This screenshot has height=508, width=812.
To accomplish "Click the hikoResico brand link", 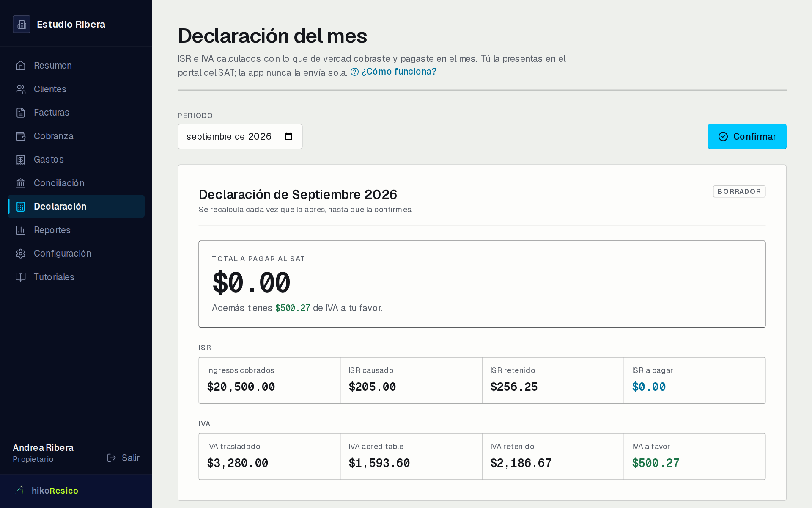I will tap(47, 491).
